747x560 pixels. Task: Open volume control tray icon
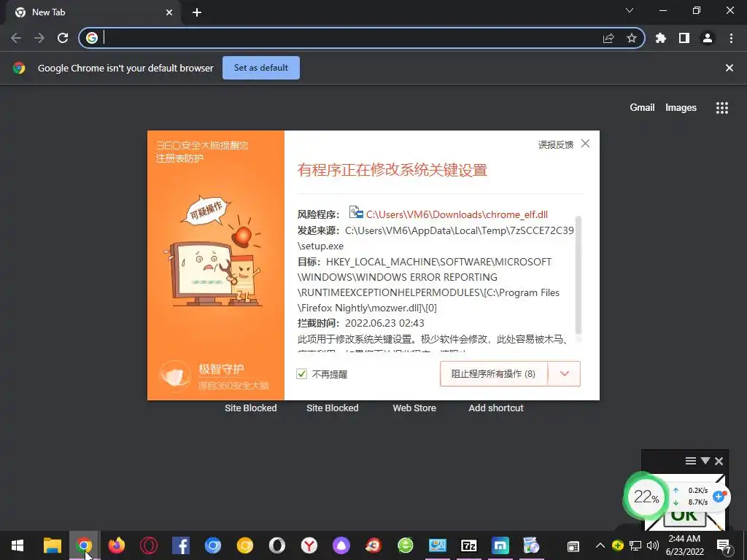[x=653, y=545]
